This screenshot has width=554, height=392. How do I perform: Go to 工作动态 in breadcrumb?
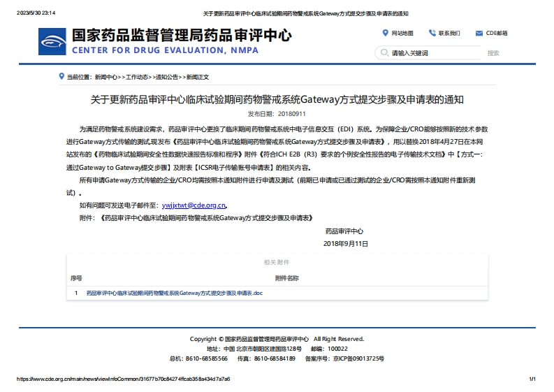[137, 77]
